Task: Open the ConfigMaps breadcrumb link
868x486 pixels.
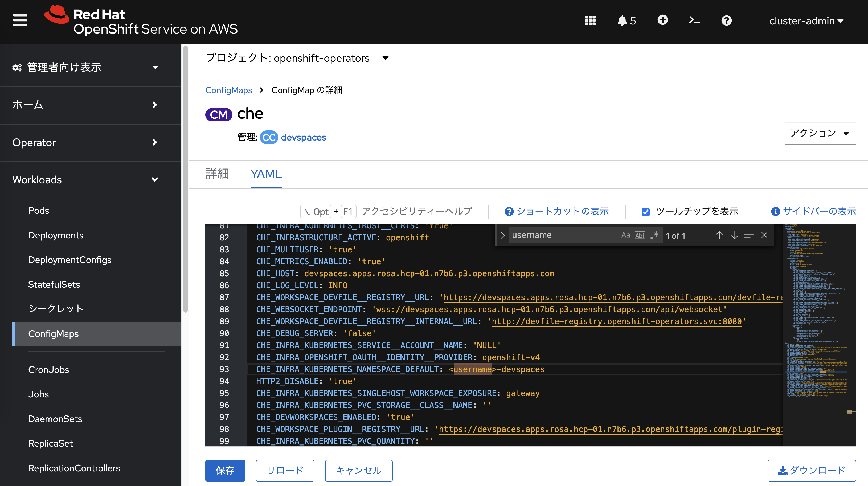Action: pos(228,90)
